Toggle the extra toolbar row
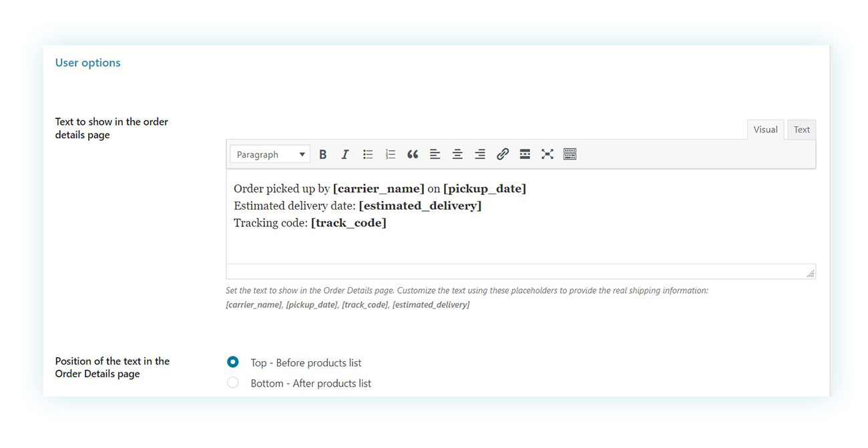The width and height of the screenshot is (868, 448). (570, 154)
